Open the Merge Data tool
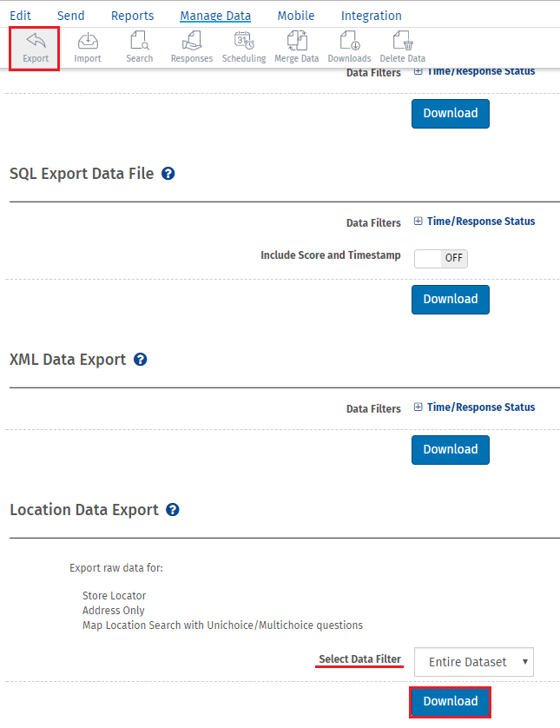 [297, 47]
